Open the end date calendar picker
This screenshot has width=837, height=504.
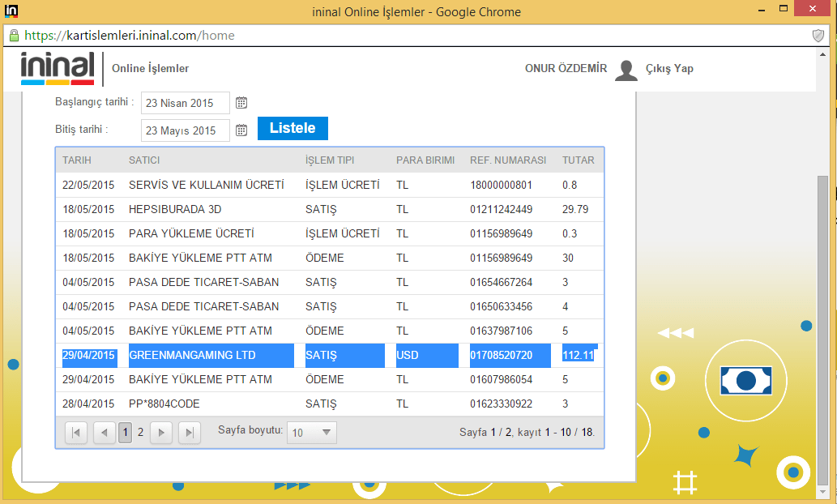[x=241, y=130]
